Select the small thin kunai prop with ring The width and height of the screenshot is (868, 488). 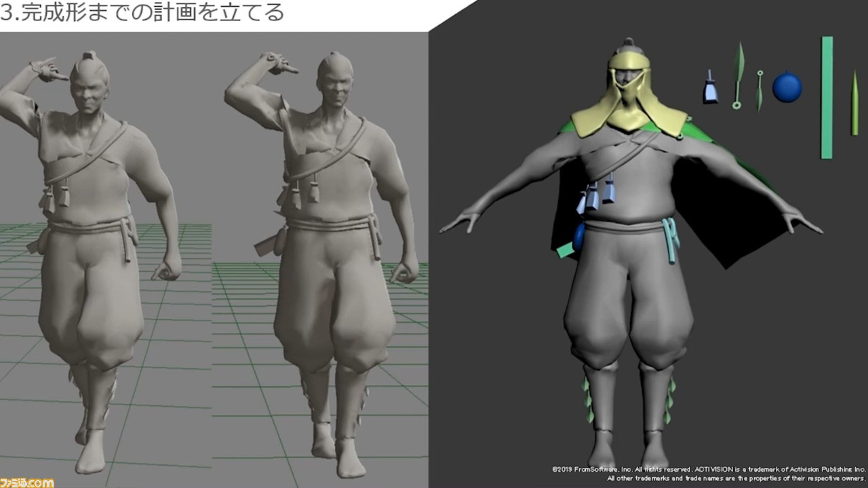pos(759,90)
